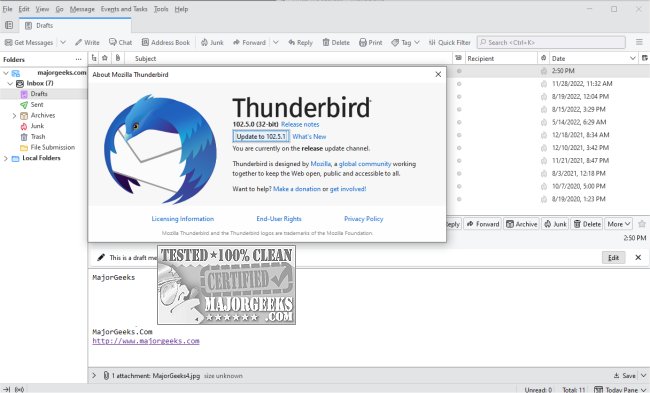This screenshot has width=650, height=393.
Task: Toggle the thread column header icon
Action: pos(94,58)
